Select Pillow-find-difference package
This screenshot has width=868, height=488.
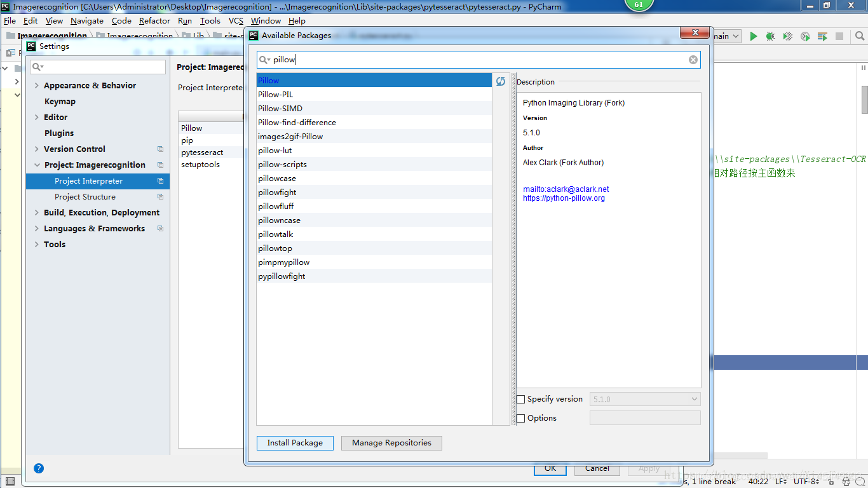374,123
